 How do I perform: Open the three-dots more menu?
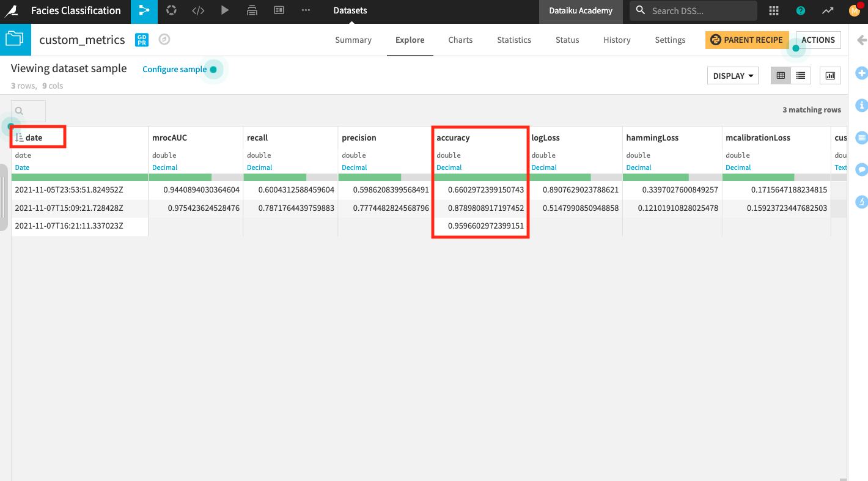(306, 11)
